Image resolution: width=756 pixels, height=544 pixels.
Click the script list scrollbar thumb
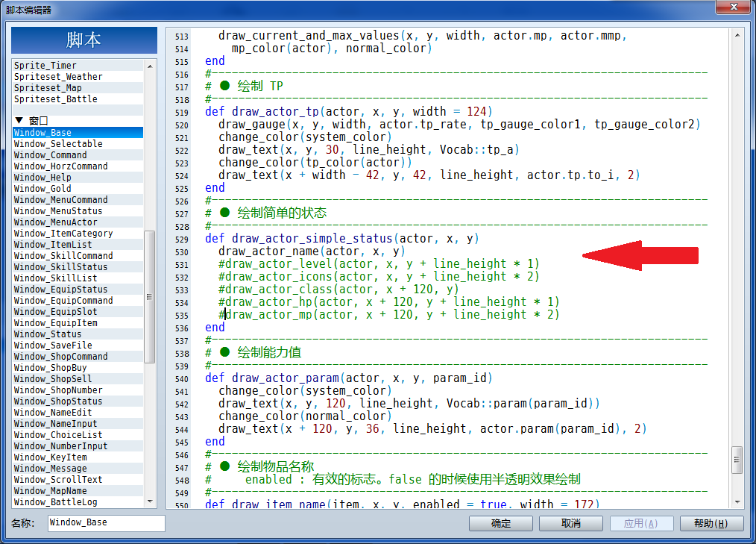[149, 297]
